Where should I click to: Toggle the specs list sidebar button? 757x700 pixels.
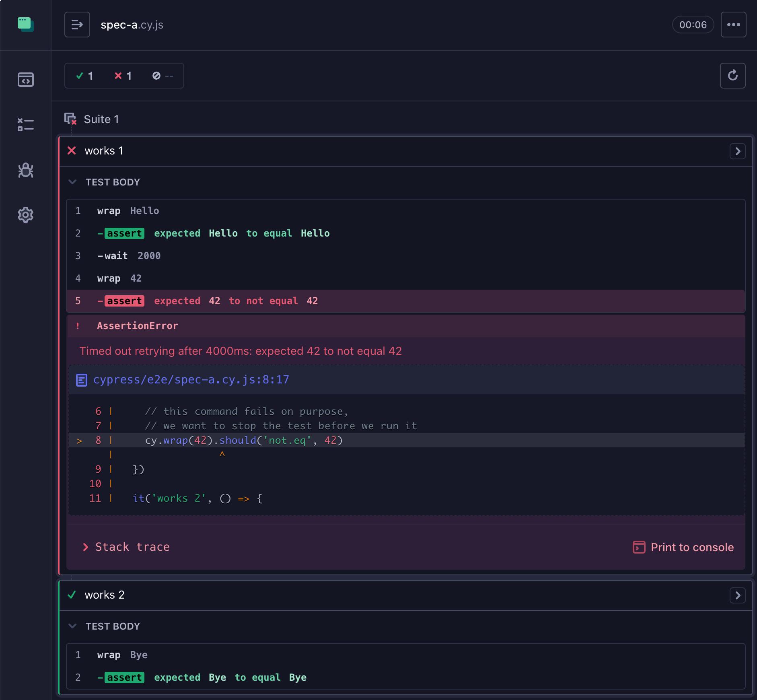[x=77, y=25]
